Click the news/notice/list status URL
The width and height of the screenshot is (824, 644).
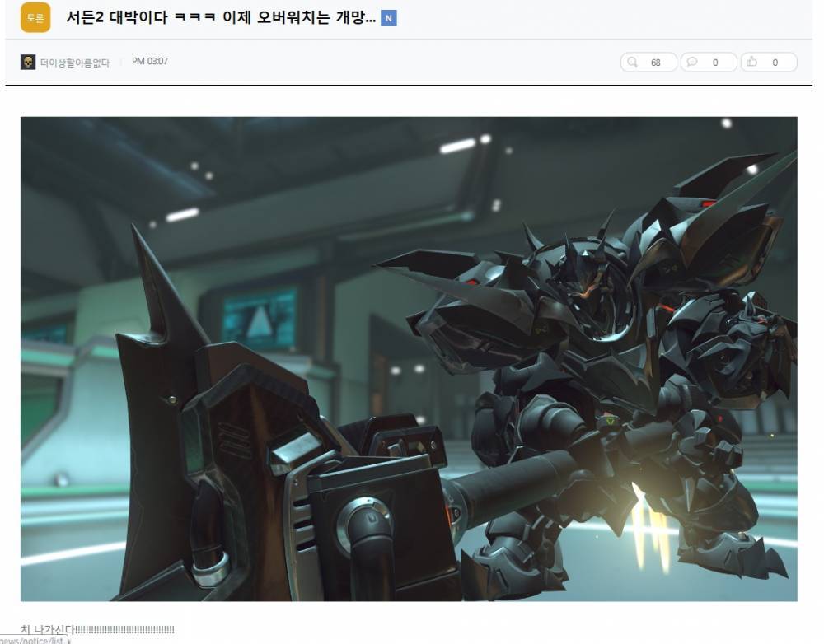click(x=33, y=641)
